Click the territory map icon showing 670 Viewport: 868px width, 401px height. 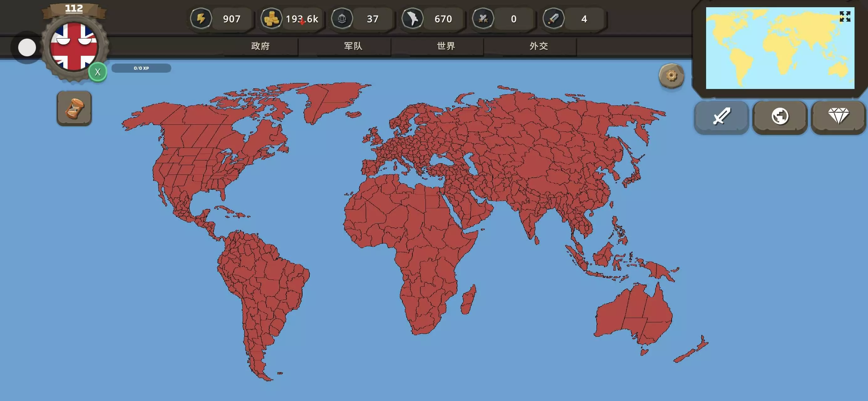tap(412, 18)
